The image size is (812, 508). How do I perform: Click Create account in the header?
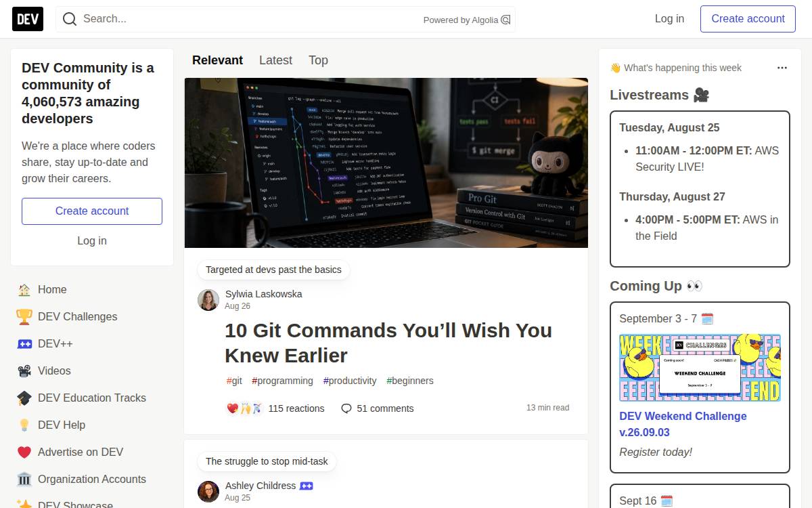coord(748,19)
